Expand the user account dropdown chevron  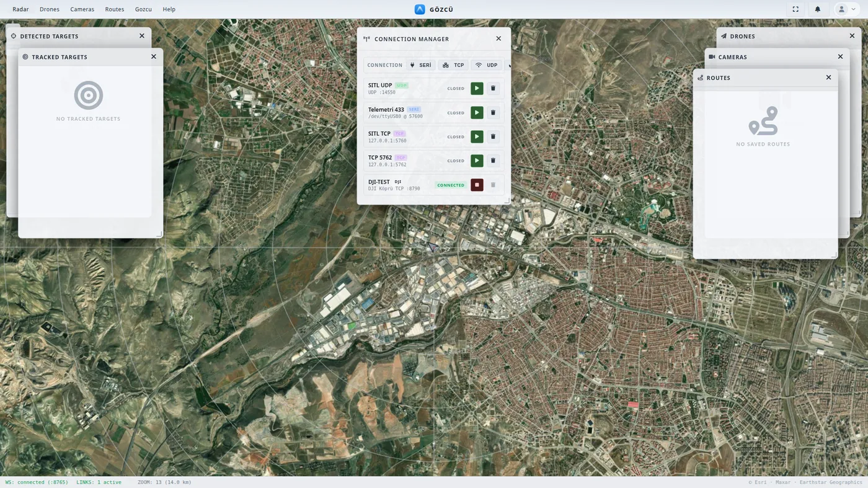[x=854, y=9]
